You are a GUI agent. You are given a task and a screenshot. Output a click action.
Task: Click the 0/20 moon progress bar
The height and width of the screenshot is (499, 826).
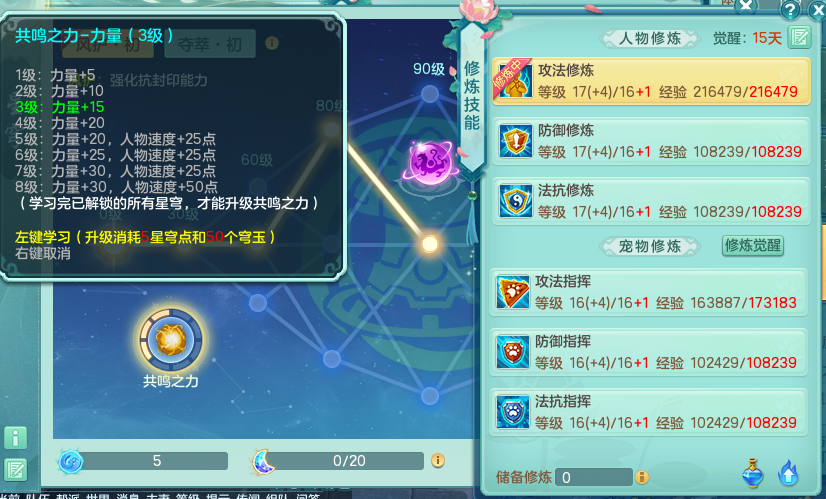coord(349,461)
